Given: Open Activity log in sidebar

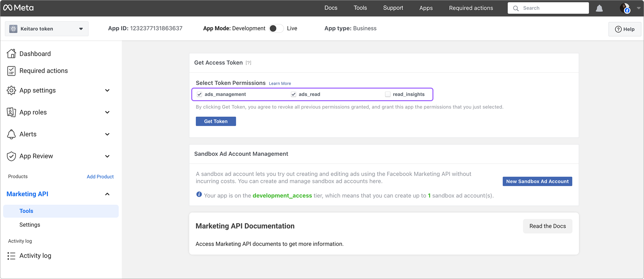Looking at the screenshot, I should click(35, 256).
